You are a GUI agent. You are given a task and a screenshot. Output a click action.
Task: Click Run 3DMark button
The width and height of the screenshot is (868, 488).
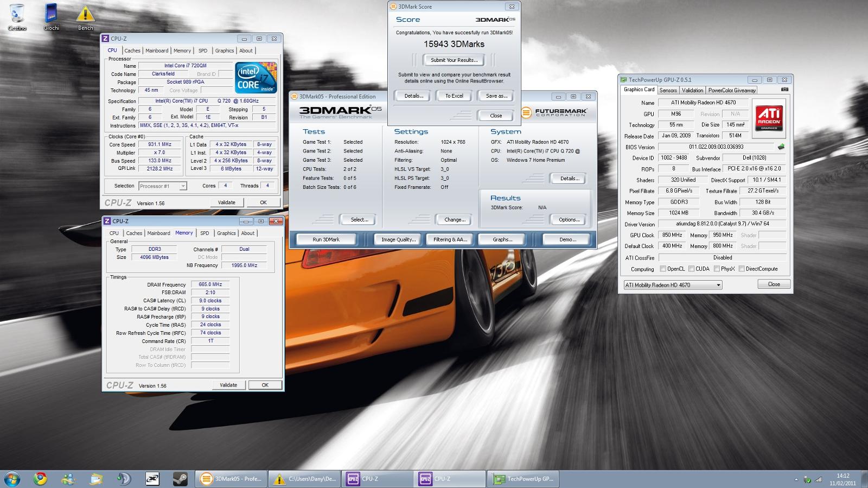click(326, 239)
